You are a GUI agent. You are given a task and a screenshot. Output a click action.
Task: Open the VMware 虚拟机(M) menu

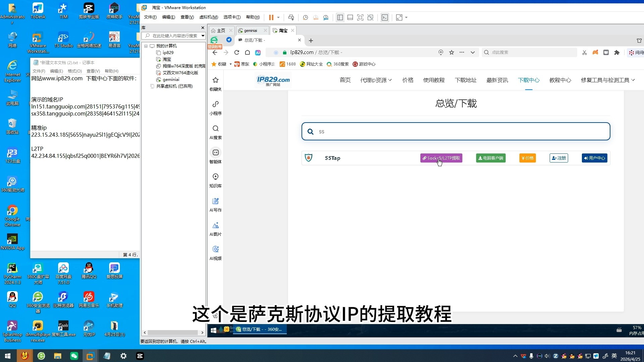209,17
